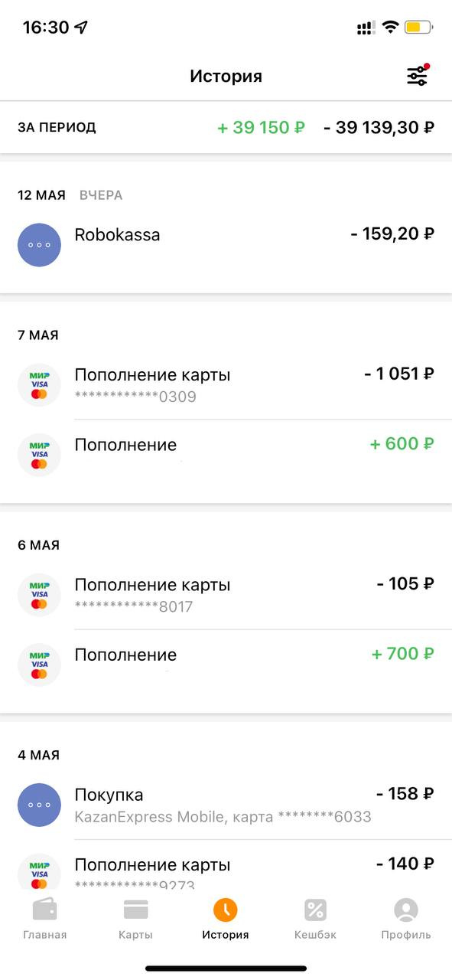
Task: Open the Профиль tab
Action: point(406,920)
